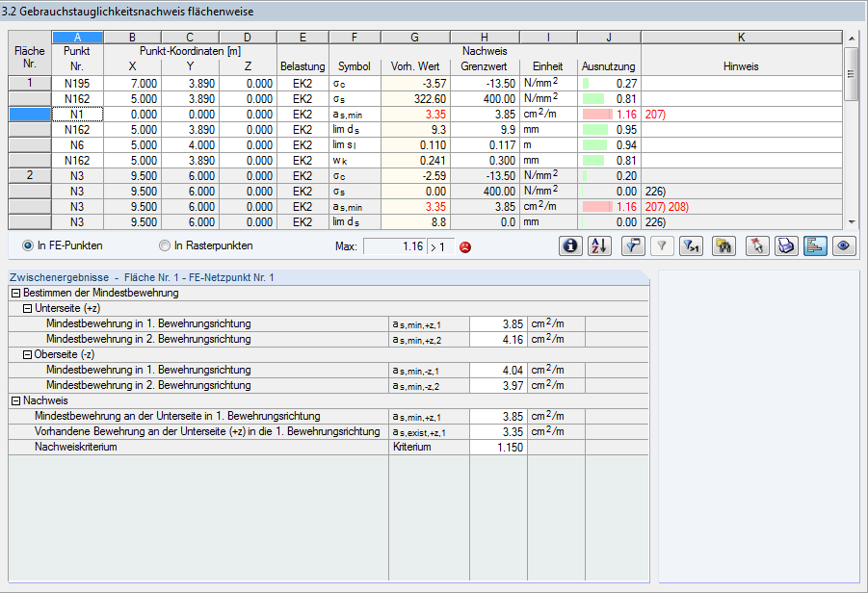Click Y coordinate 4.000 in N6 row
The width and height of the screenshot is (868, 593).
pyautogui.click(x=190, y=145)
